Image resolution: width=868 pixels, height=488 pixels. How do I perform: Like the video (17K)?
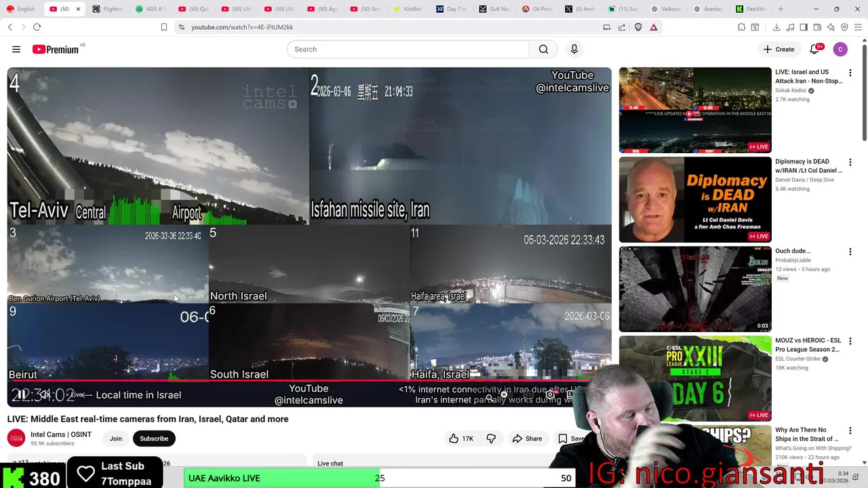461,439
